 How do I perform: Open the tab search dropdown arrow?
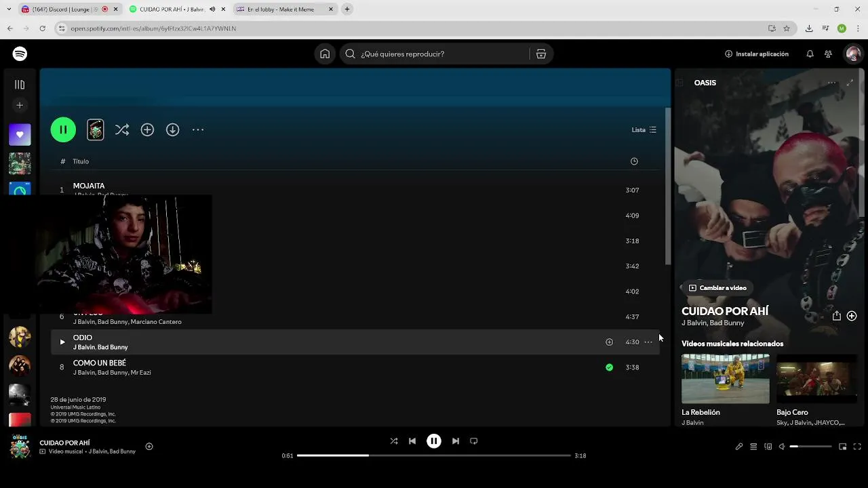click(9, 9)
